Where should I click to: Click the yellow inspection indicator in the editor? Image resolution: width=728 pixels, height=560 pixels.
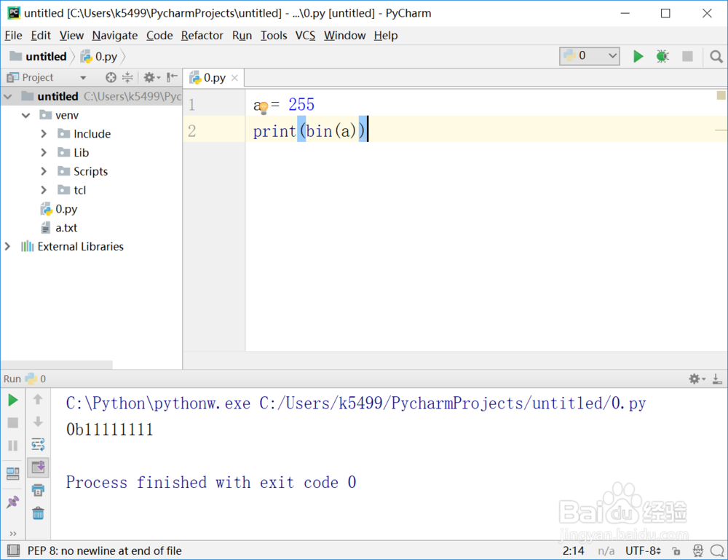(721, 95)
